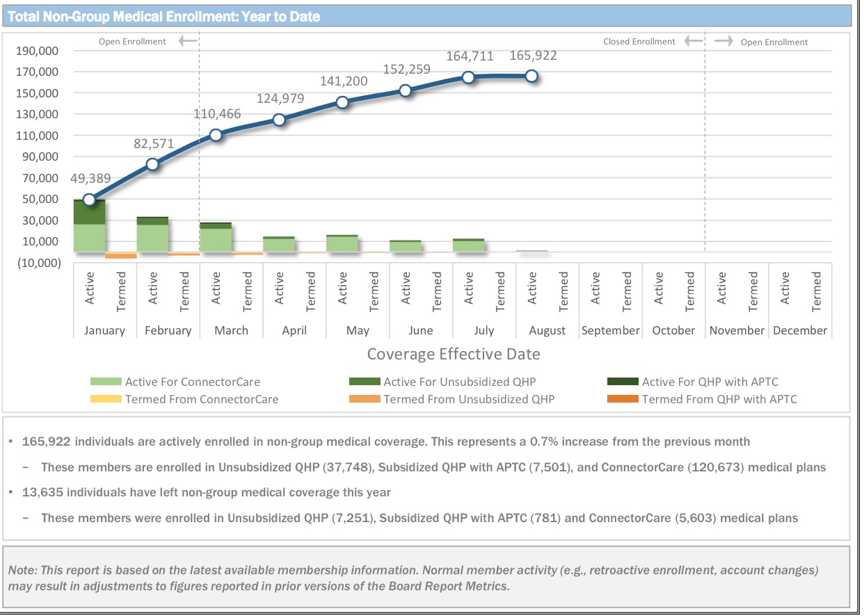The image size is (864, 616).
Task: Click the Active For Unsubsidized QHP legend swatch
Action: click(x=364, y=382)
